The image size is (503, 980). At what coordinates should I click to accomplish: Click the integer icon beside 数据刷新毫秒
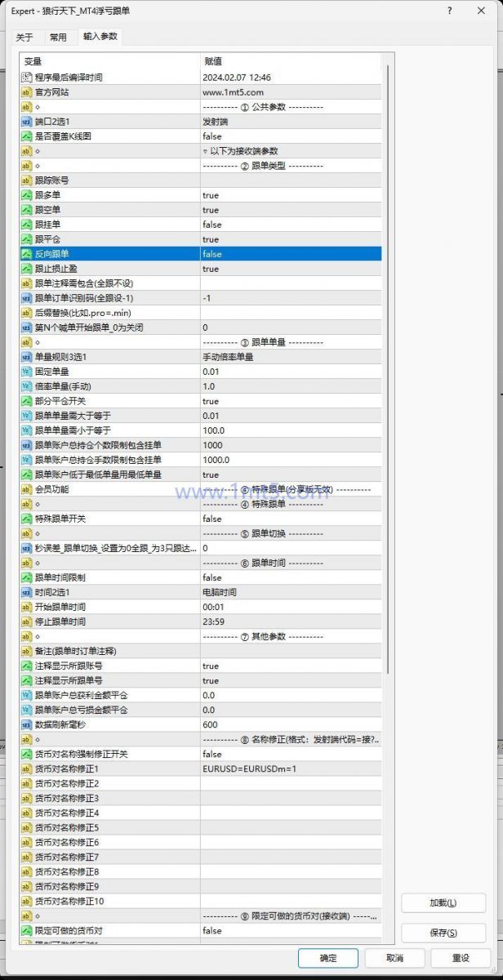(26, 724)
